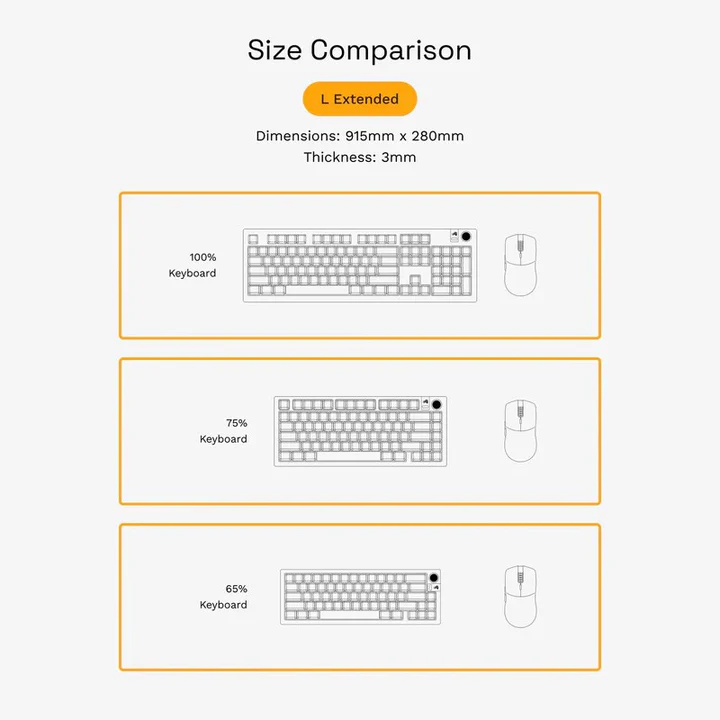
Task: Click the orange L Extended button
Action: point(359,99)
